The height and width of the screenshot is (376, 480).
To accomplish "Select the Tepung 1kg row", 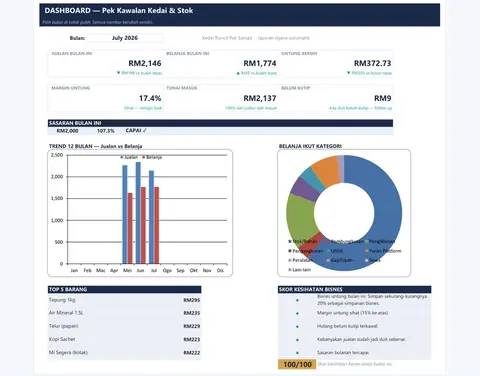I will click(x=124, y=300).
